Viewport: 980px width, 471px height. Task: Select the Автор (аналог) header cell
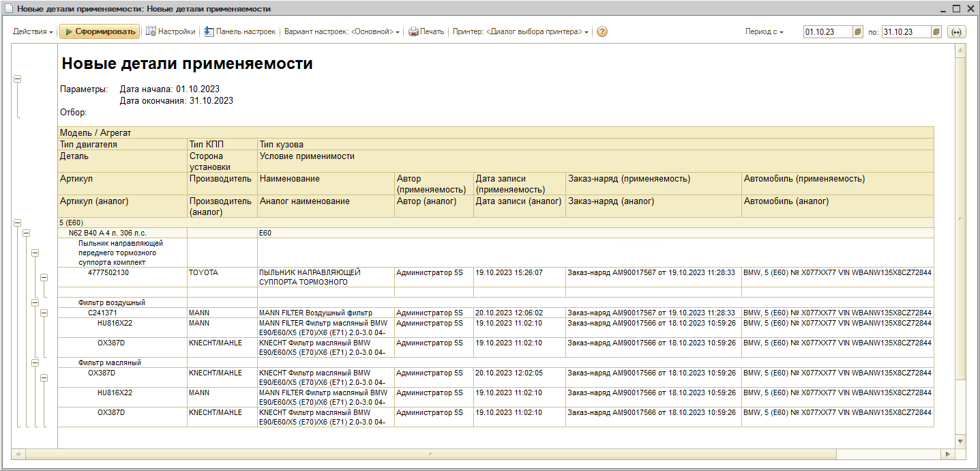(x=434, y=206)
